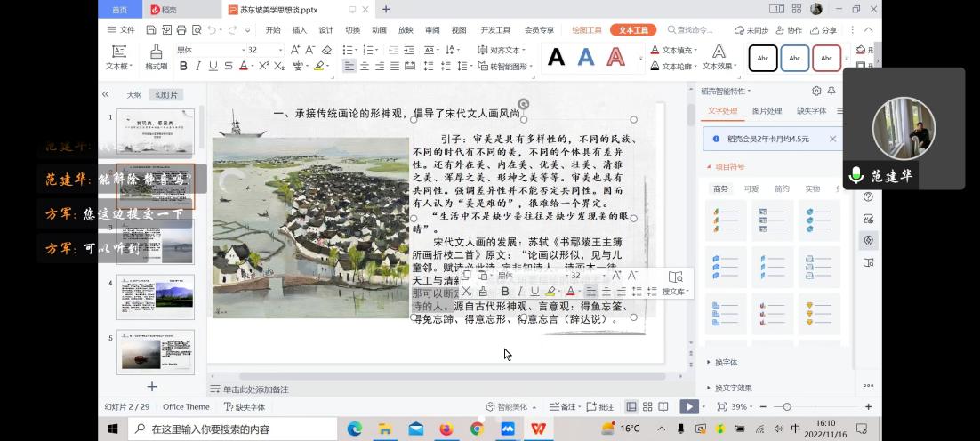Undo the last action
This screenshot has width=980, height=441.
[212, 30]
